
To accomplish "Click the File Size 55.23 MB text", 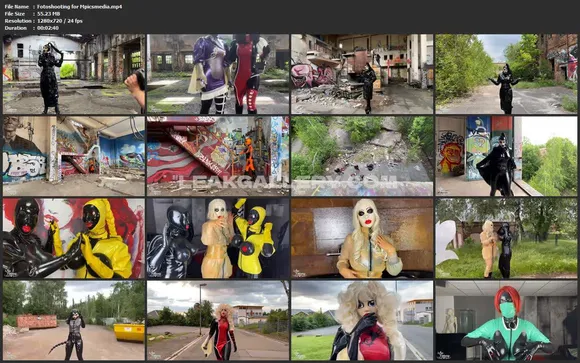I will coord(32,14).
